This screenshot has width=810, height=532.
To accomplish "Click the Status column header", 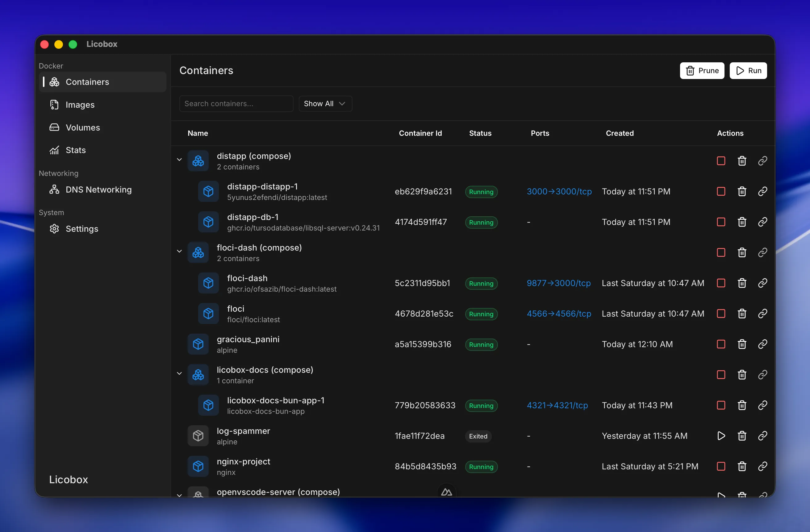I will pos(480,133).
